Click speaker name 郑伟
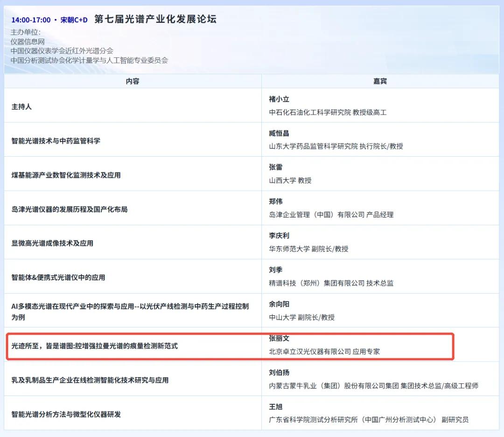504x437 pixels. click(x=275, y=201)
